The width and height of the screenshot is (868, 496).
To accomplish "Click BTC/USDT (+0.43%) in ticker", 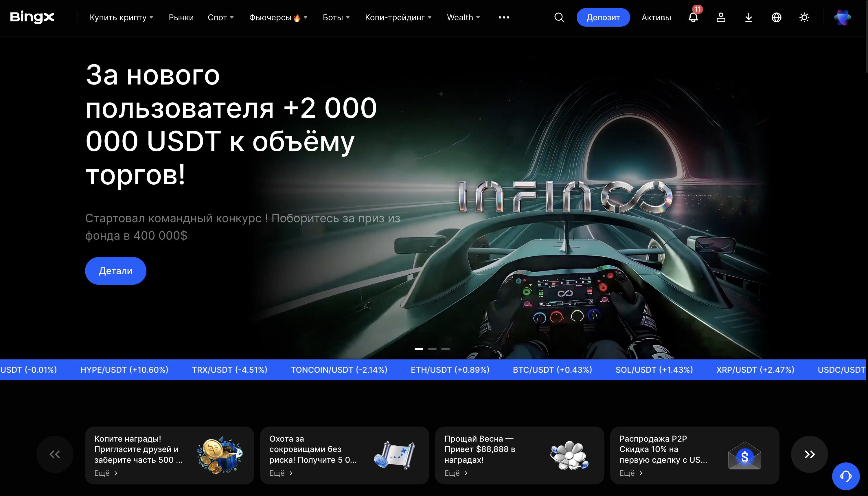I will 552,370.
